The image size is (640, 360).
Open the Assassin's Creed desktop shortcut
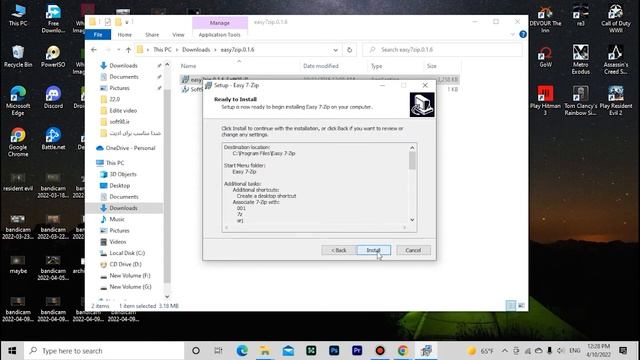click(616, 60)
